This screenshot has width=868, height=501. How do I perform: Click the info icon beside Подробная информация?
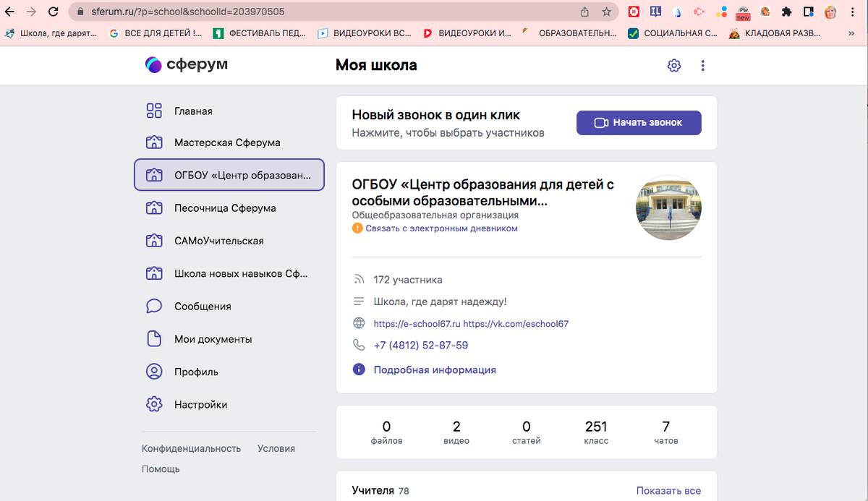tap(359, 369)
